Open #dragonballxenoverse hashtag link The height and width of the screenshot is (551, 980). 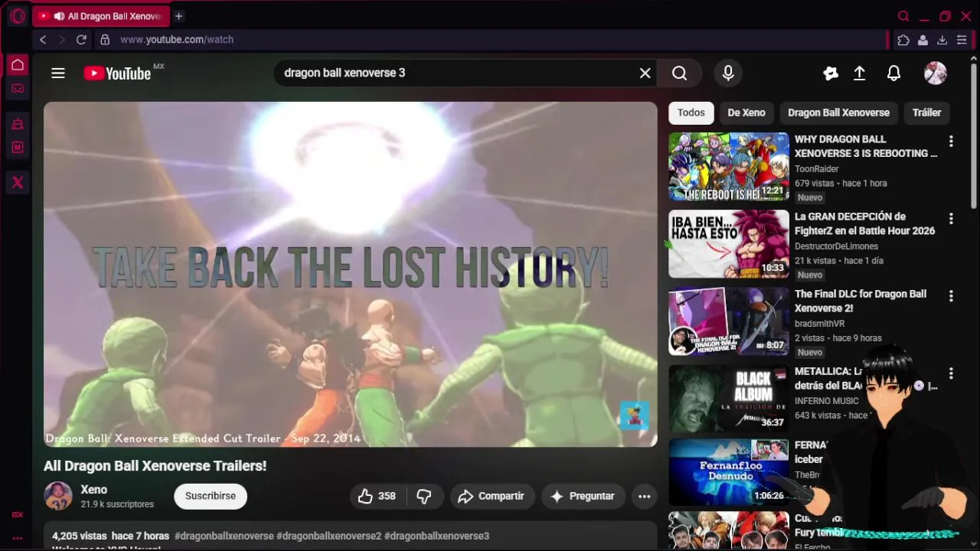pos(224,536)
